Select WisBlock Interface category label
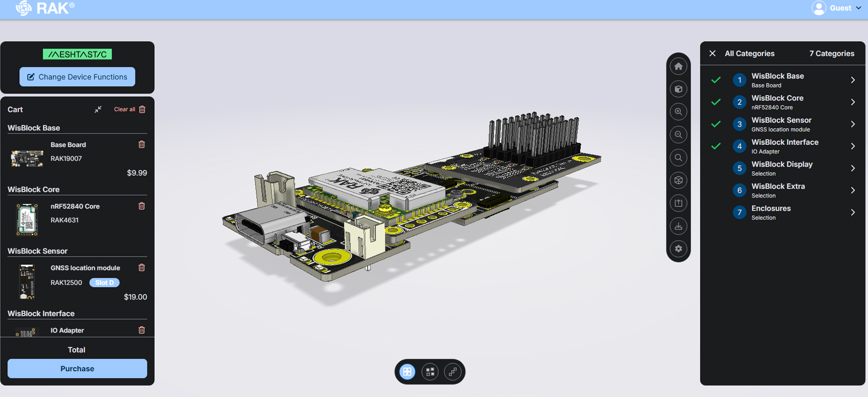This screenshot has height=397, width=868. pyautogui.click(x=785, y=142)
